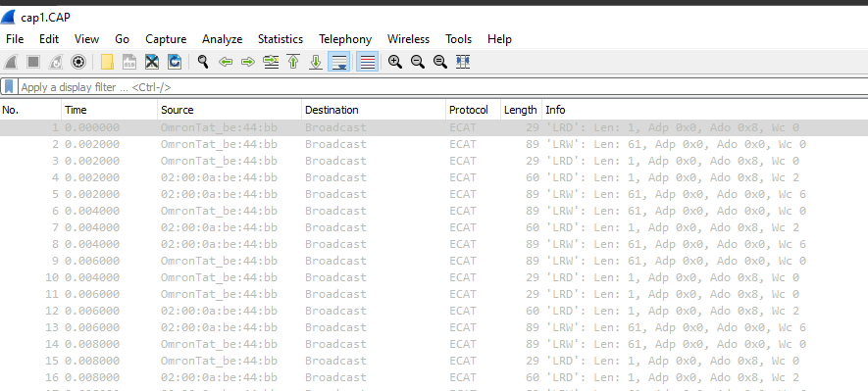Open the Go menu

tap(122, 39)
